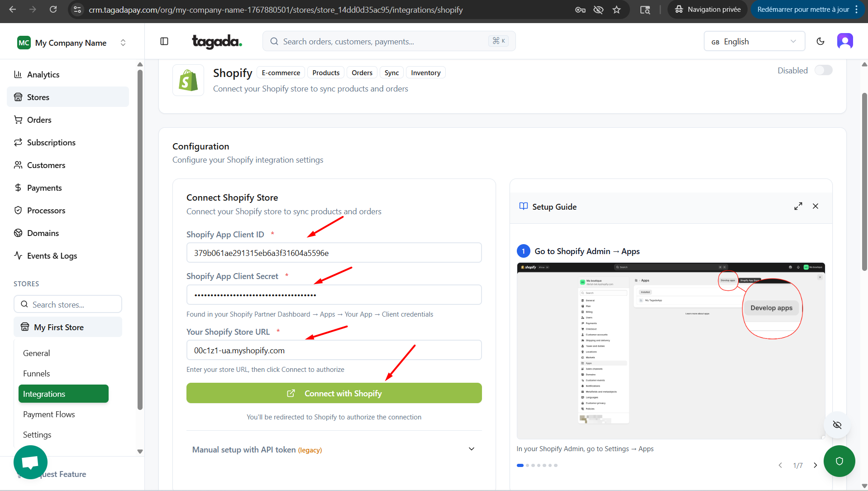Expand Manual setup with API token
This screenshot has width=868, height=491.
point(334,449)
